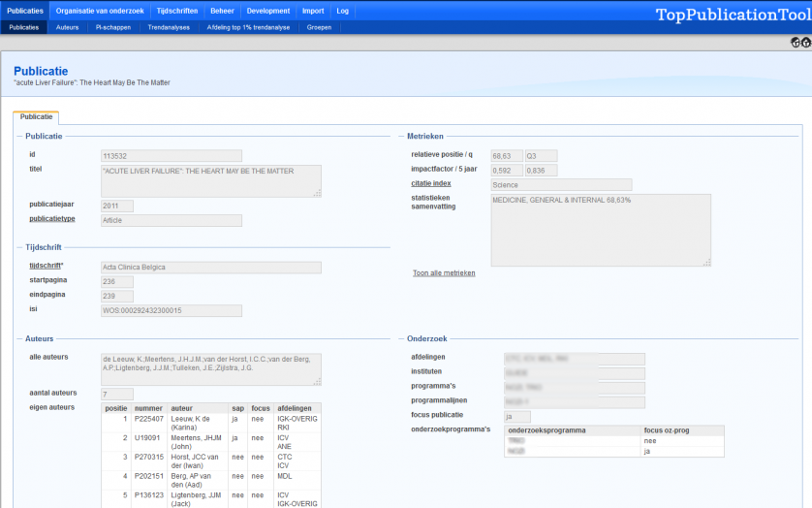812x508 pixels.
Task: Click the rightmost round icon below TopPublicationTool
Action: [x=806, y=43]
